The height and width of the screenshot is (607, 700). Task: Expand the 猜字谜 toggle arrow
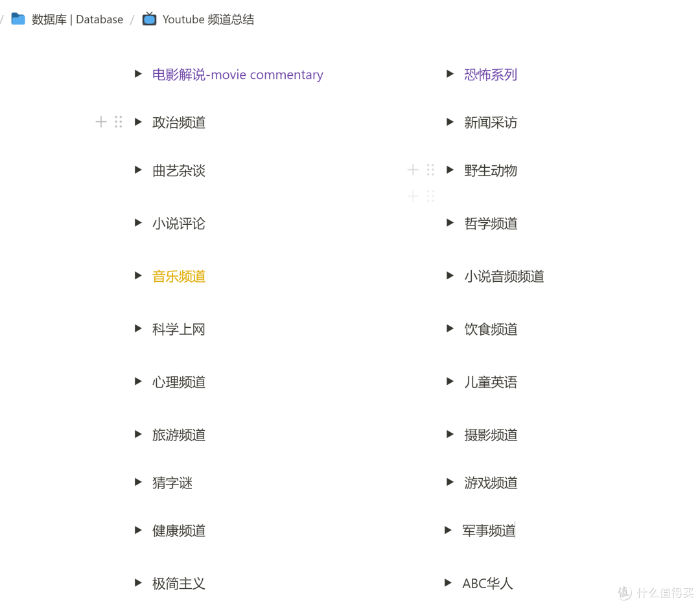pyautogui.click(x=139, y=482)
